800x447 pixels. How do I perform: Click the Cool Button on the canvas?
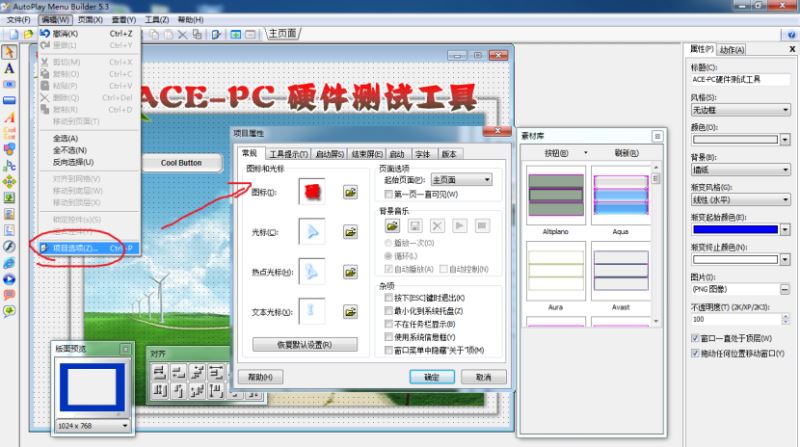click(x=181, y=163)
